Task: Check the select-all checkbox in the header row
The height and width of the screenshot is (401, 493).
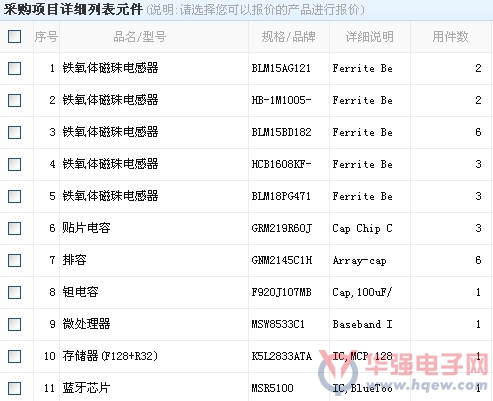Action: (15, 36)
